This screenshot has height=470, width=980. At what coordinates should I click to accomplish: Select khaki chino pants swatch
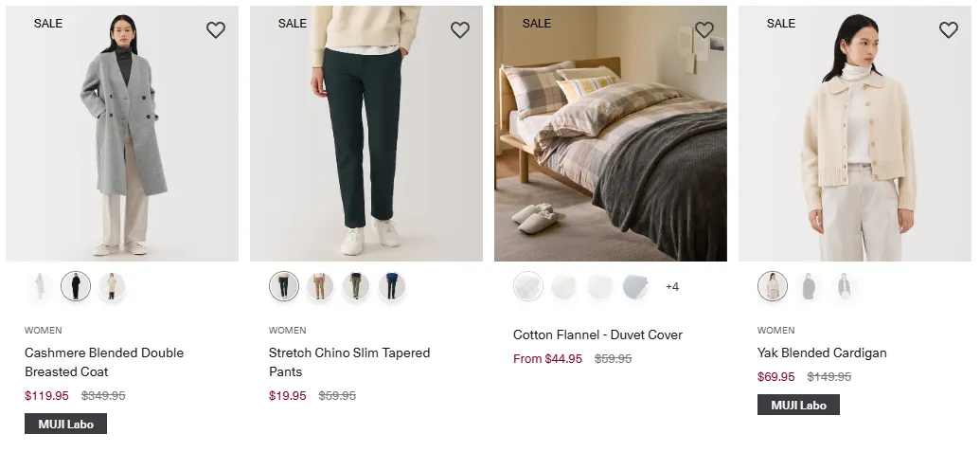click(x=320, y=286)
